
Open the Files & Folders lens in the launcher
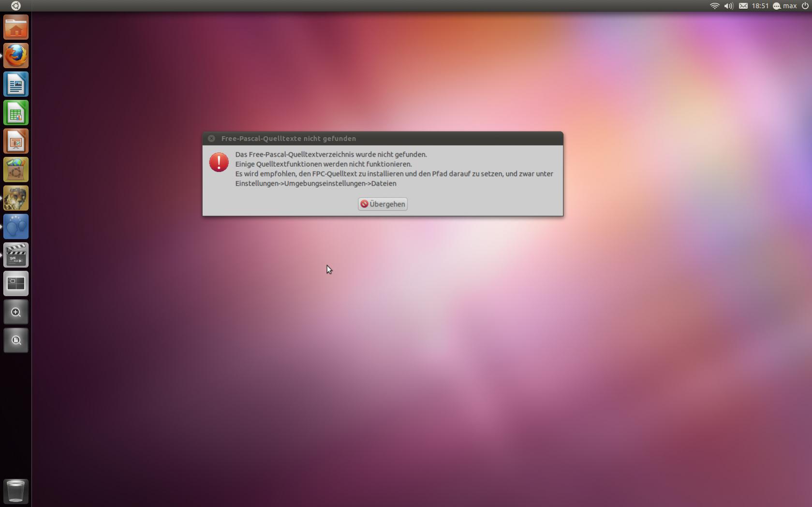point(16,341)
